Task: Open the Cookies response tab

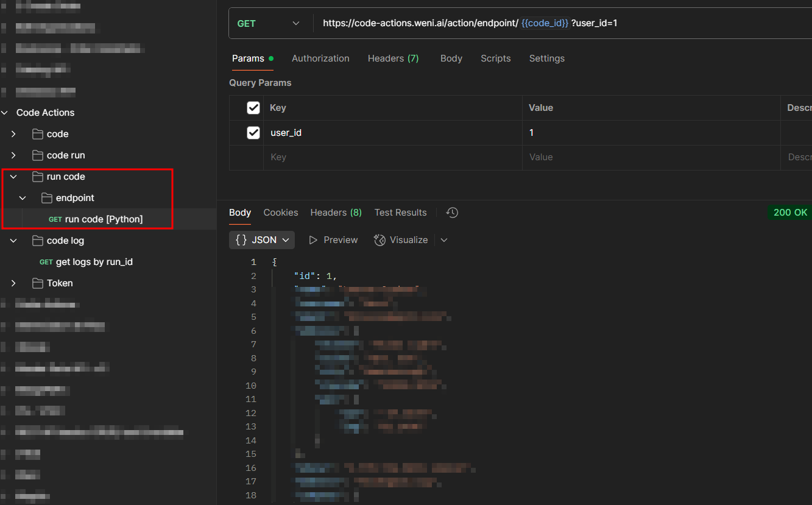Action: tap(280, 212)
